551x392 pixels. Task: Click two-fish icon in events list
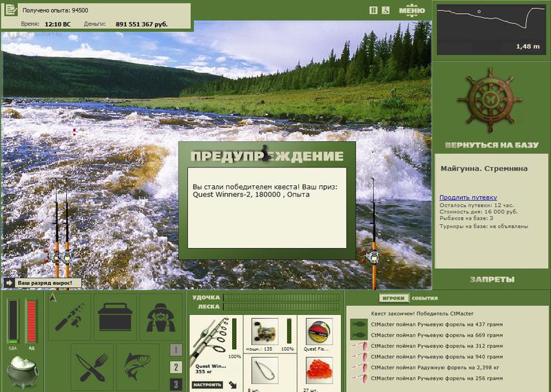pos(359,329)
